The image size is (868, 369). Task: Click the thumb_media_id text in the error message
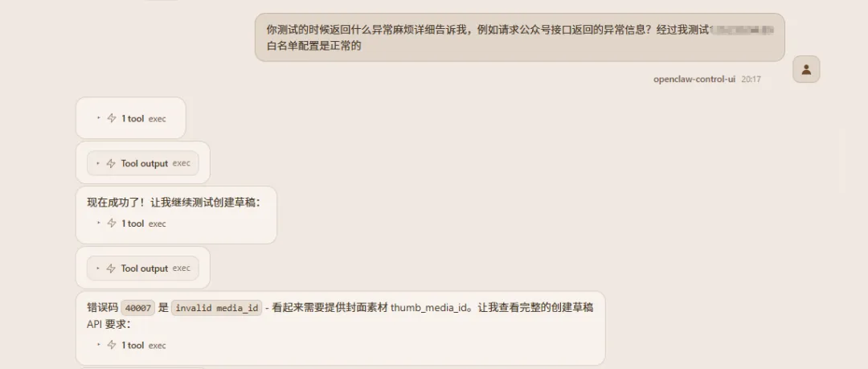(x=428, y=307)
